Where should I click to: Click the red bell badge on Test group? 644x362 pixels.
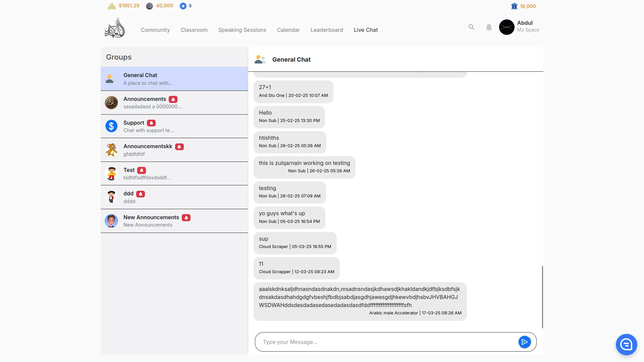[142, 170]
